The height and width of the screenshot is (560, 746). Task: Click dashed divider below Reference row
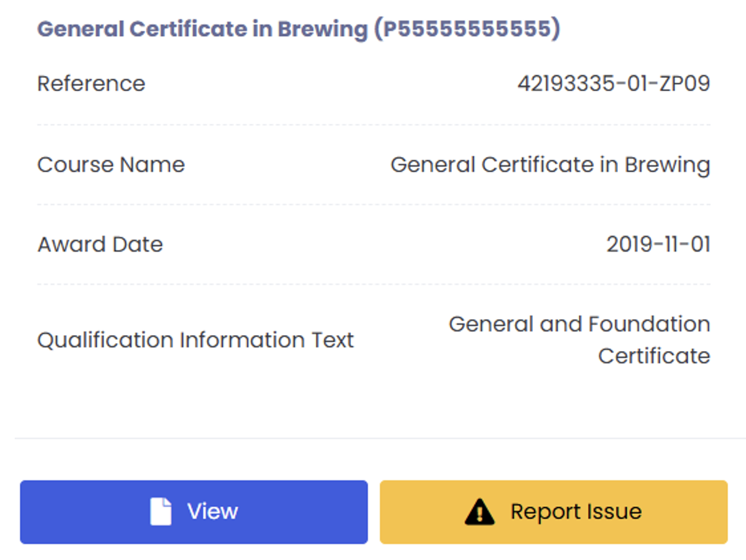click(x=374, y=124)
